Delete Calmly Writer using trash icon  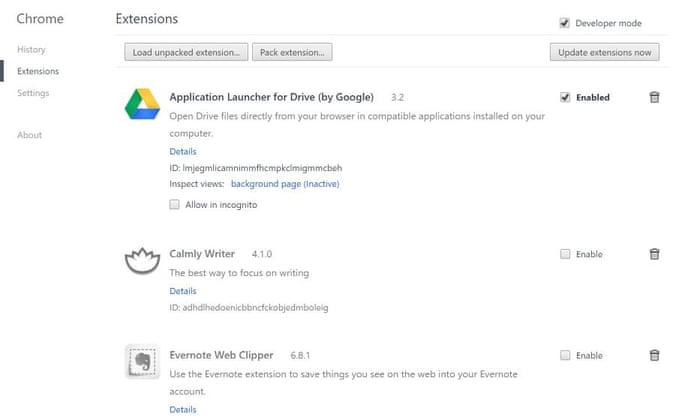(654, 254)
